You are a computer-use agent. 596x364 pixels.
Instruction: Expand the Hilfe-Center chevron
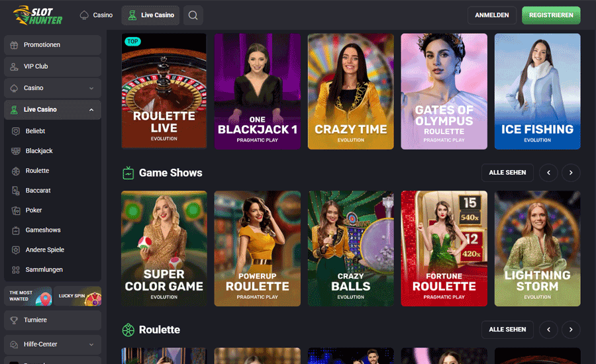(91, 344)
